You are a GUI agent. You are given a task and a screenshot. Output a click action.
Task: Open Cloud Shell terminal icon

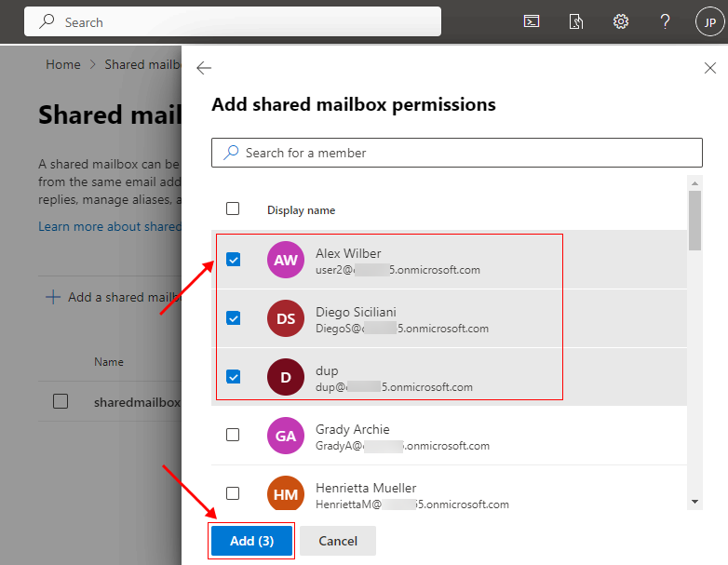[x=532, y=22]
